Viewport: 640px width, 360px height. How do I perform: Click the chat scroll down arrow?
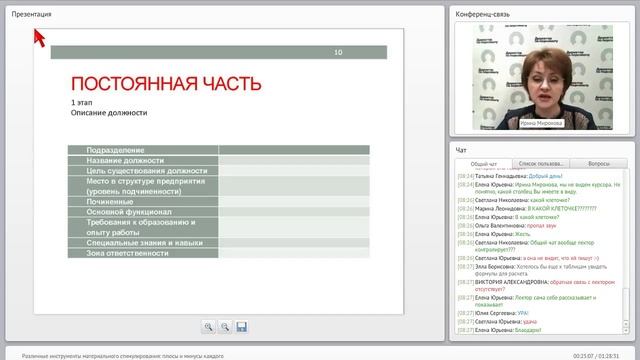pyautogui.click(x=626, y=331)
